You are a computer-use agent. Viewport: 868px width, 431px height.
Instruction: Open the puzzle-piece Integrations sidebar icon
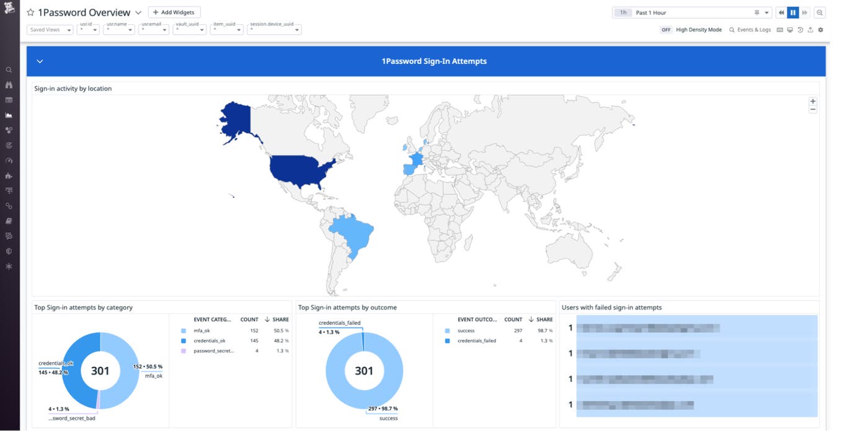click(9, 176)
